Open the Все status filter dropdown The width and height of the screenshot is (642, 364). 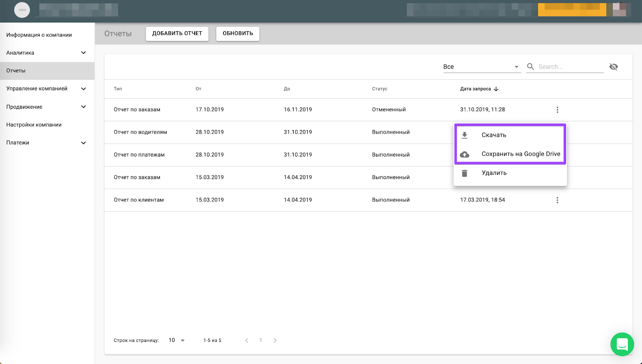click(481, 67)
